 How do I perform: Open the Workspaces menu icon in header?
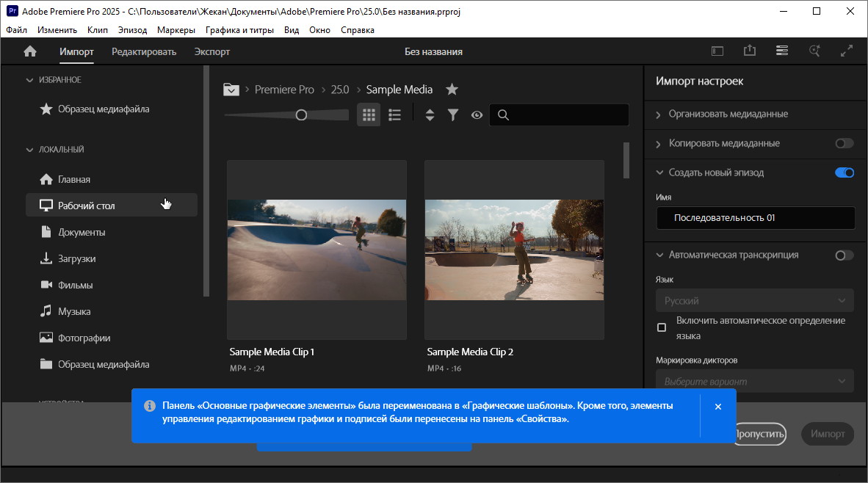pos(781,51)
